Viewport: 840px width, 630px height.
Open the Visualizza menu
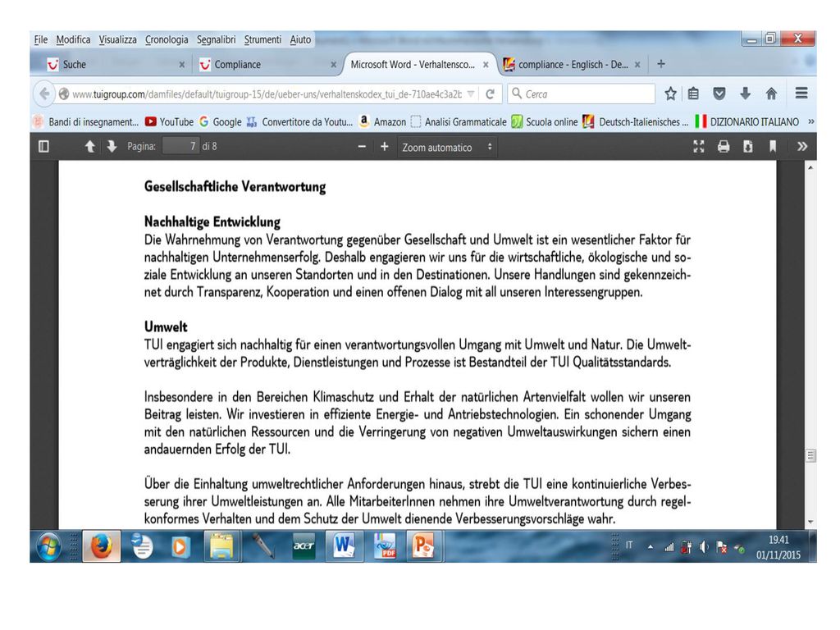(x=118, y=39)
